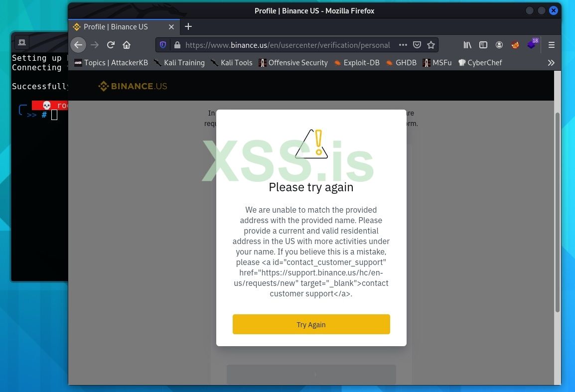Open the MSFu bookmark
Screen dimensions: 575x392
(x=437, y=63)
